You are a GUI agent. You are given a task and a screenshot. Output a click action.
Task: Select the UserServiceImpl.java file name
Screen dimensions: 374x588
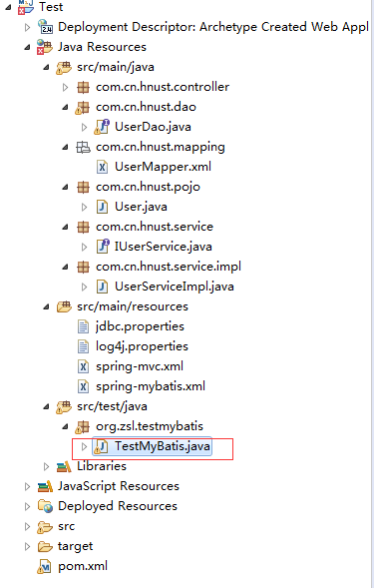click(x=175, y=287)
